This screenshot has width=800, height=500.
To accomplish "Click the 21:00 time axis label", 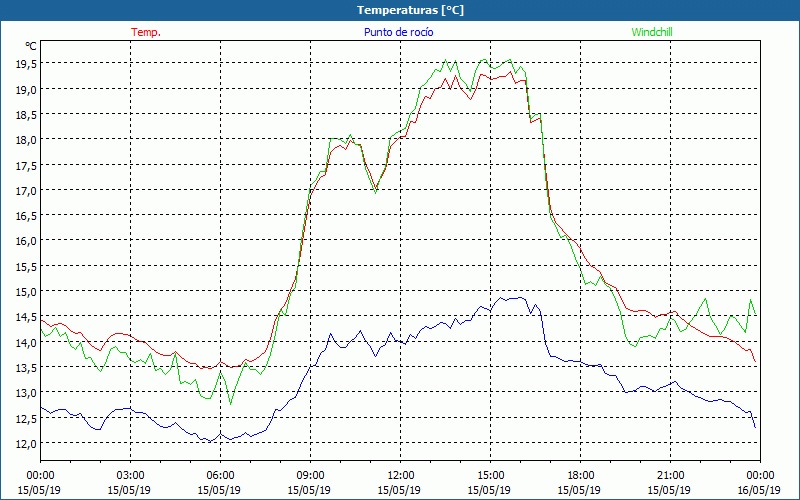I will pos(670,476).
